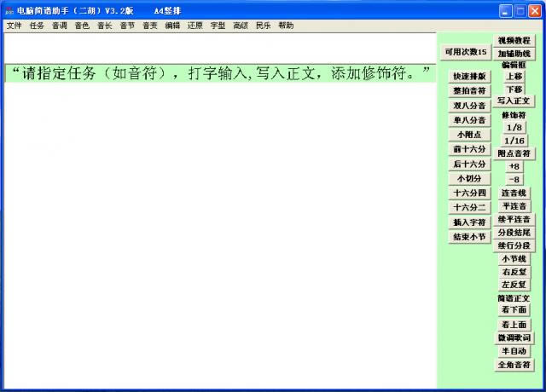
Task: Click the 视频教程 button
Action: (x=514, y=41)
